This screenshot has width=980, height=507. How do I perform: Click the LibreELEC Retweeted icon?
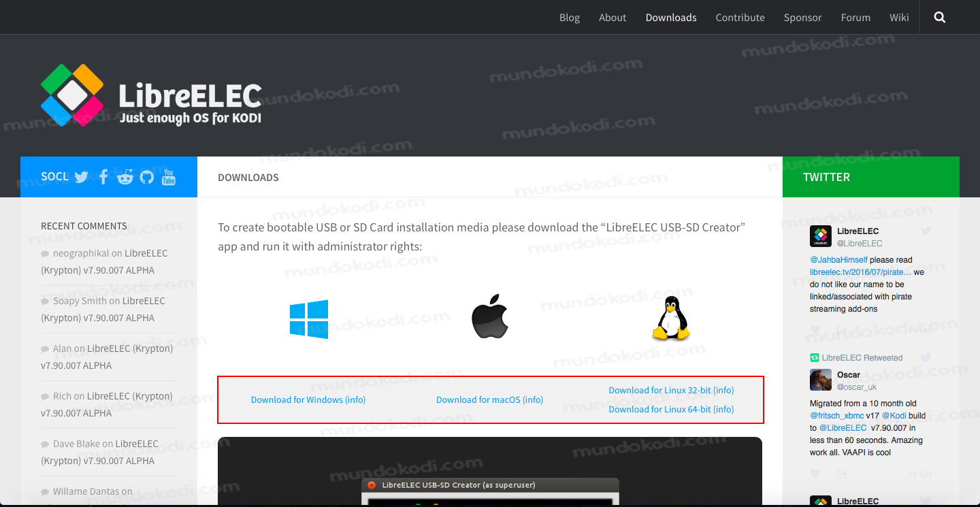pos(814,358)
